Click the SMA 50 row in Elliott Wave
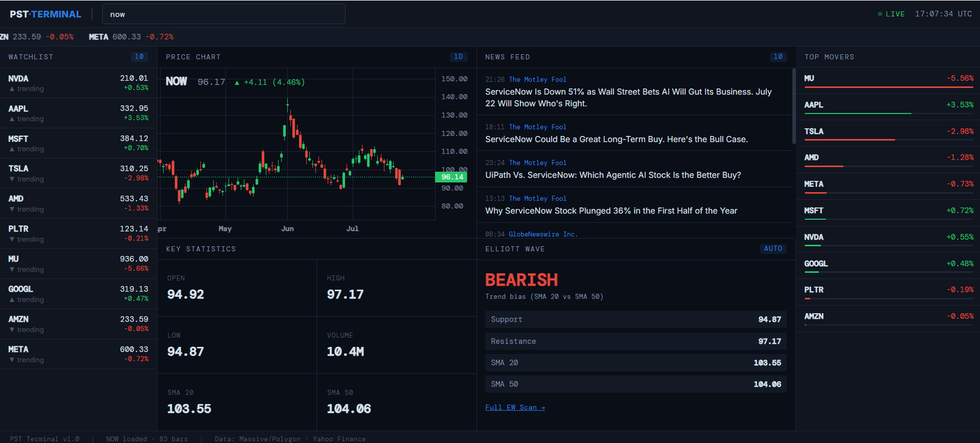 pyautogui.click(x=636, y=384)
